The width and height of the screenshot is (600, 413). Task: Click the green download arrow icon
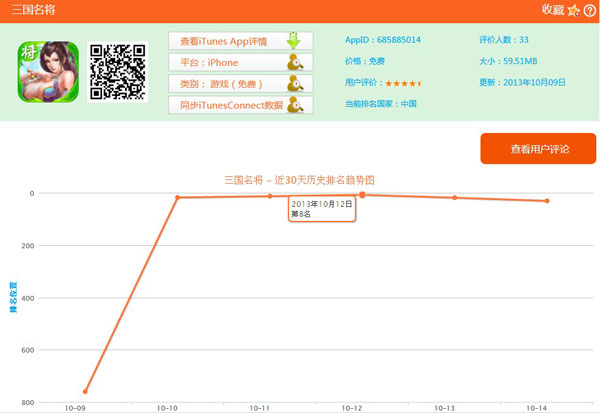(293, 41)
